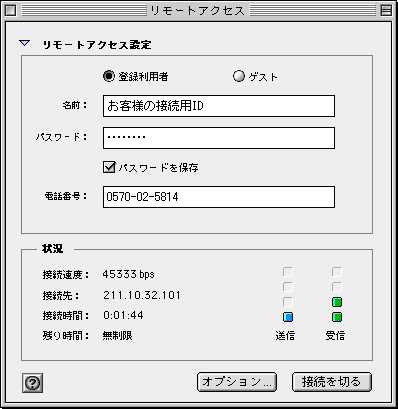This screenshot has width=398, height=409.
Task: Click the bottom green 受信 indicator light
Action: [x=337, y=317]
